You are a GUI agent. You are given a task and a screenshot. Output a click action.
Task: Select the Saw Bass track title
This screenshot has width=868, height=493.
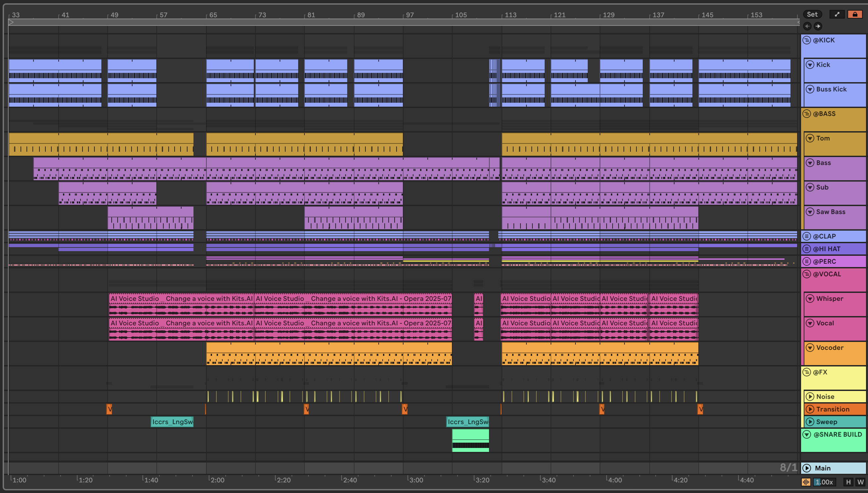pos(831,212)
